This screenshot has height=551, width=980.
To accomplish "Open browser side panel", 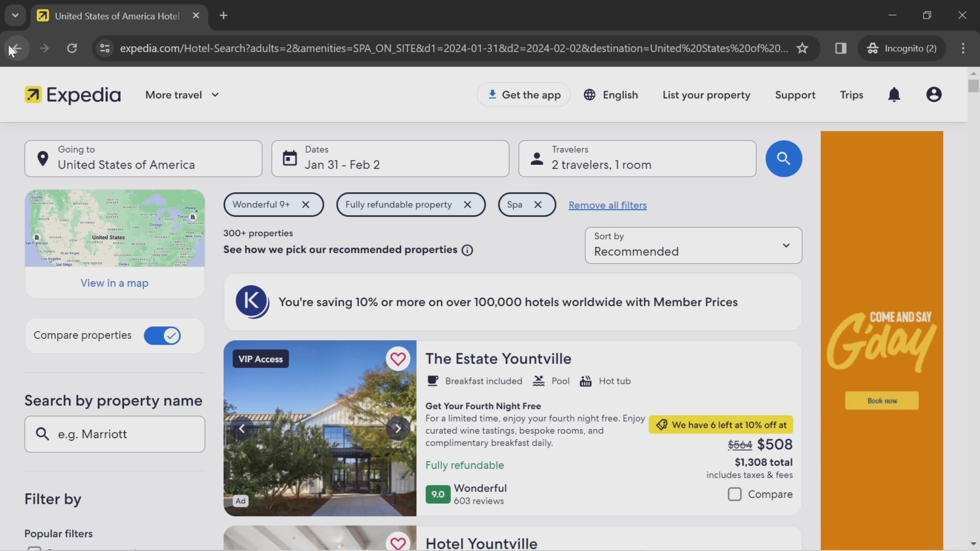I will tap(840, 48).
